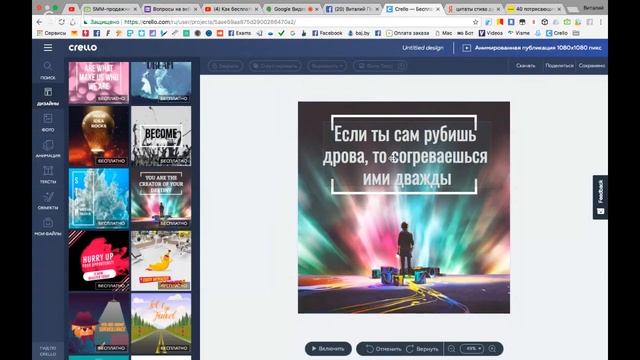This screenshot has height=360, width=640.
Task: Bookmark this page with the star icon
Action: coord(476,22)
